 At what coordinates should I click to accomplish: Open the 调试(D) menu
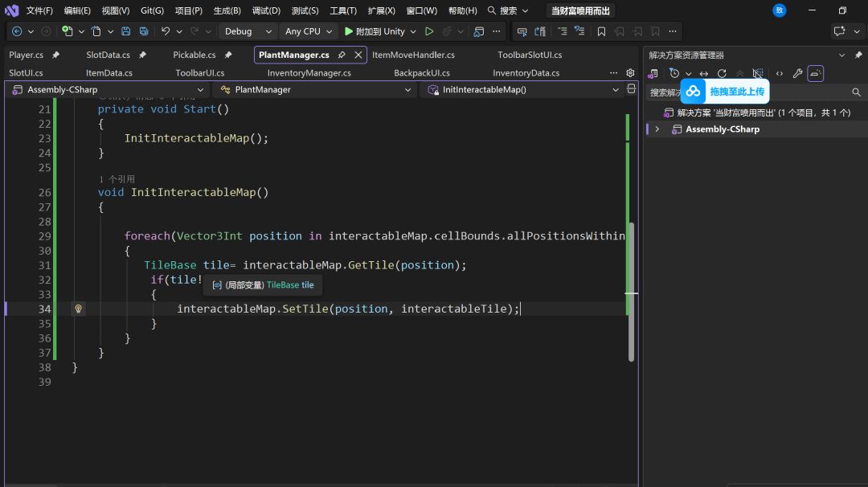[266, 10]
